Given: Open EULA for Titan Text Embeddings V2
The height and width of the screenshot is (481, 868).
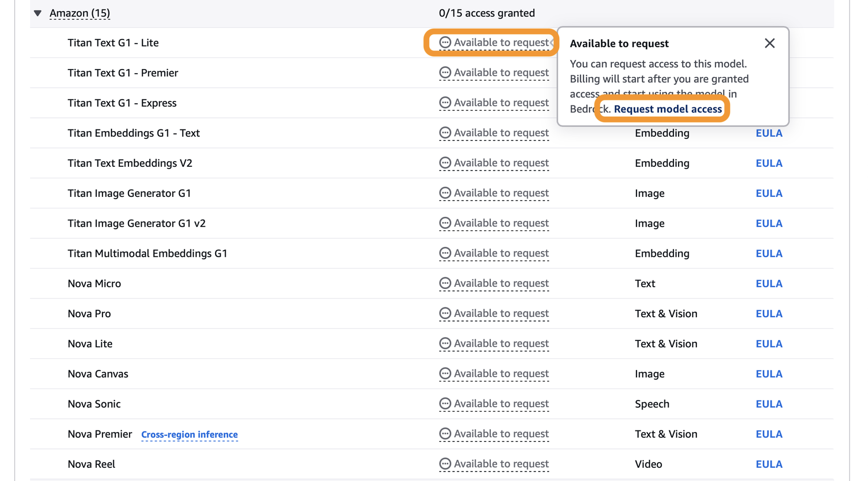Looking at the screenshot, I should [x=769, y=163].
